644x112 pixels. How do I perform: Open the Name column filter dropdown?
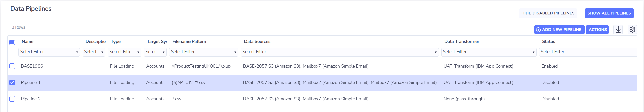(x=49, y=52)
